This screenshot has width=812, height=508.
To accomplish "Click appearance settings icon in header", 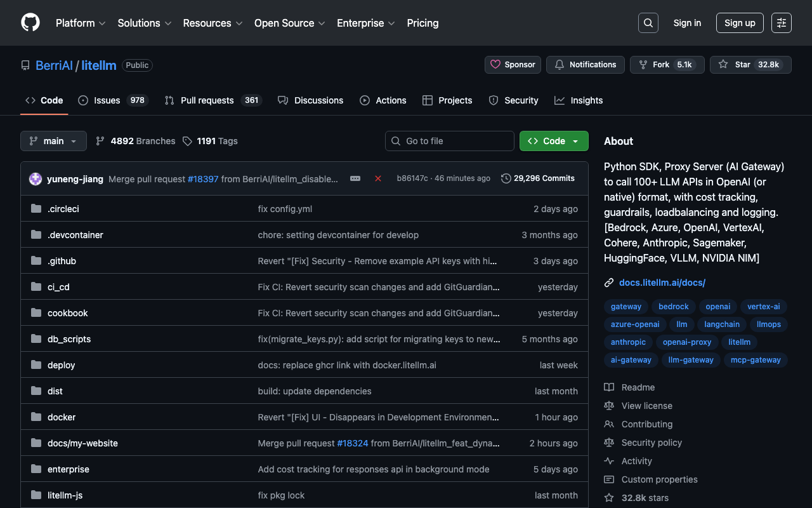I will (781, 23).
